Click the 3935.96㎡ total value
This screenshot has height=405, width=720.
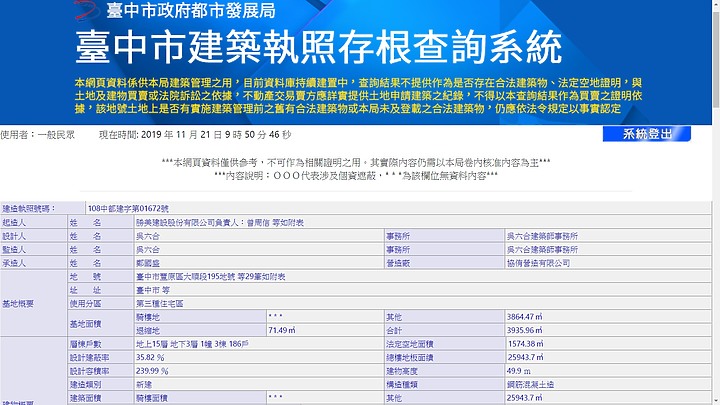click(x=524, y=330)
